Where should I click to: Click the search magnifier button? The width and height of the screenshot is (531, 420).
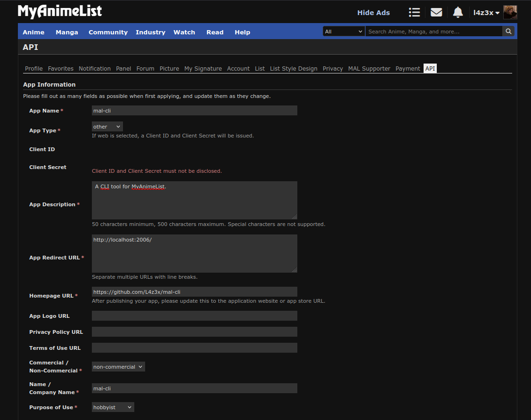[508, 32]
